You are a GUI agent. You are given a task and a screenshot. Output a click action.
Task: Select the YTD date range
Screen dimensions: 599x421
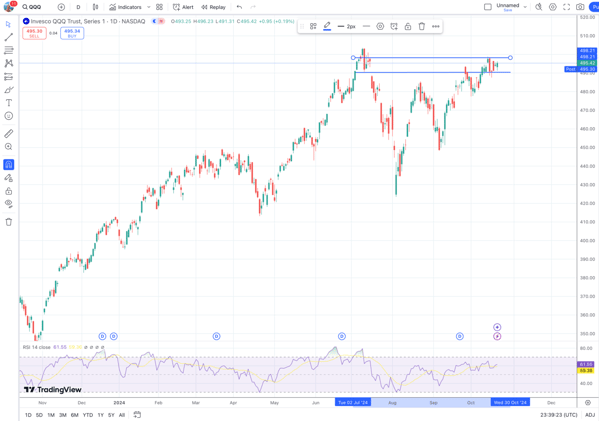point(88,415)
